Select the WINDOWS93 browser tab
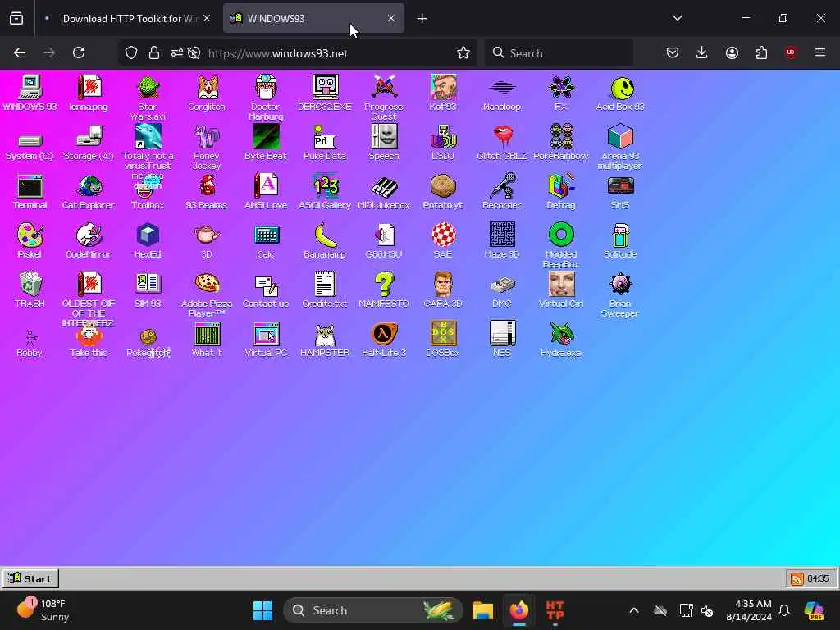This screenshot has width=840, height=630. [313, 19]
